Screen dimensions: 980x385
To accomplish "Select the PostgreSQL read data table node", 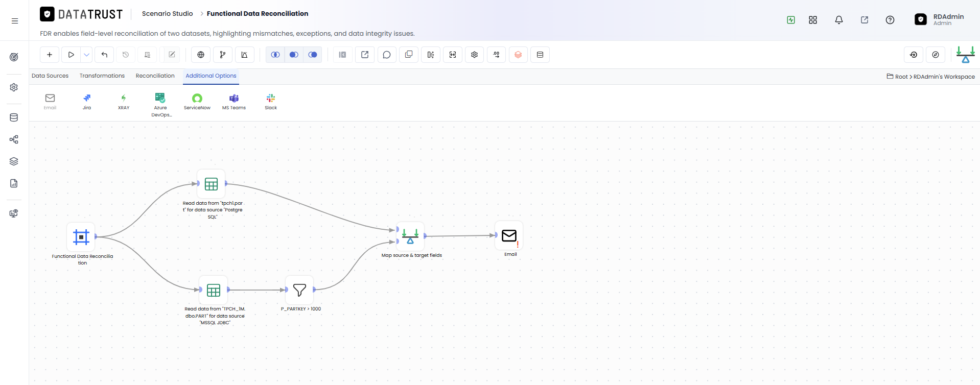I will tap(211, 184).
